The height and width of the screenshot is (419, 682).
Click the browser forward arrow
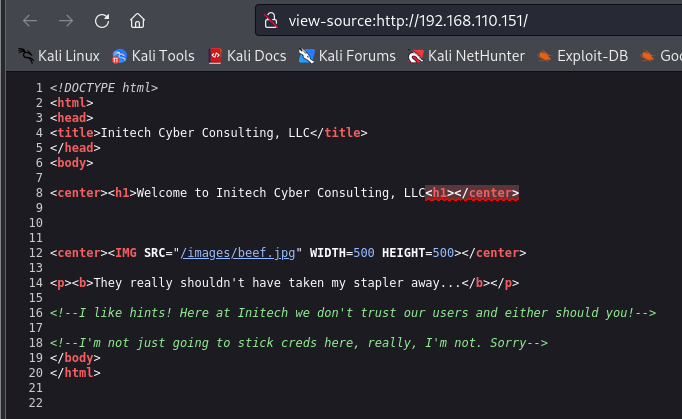pos(66,20)
